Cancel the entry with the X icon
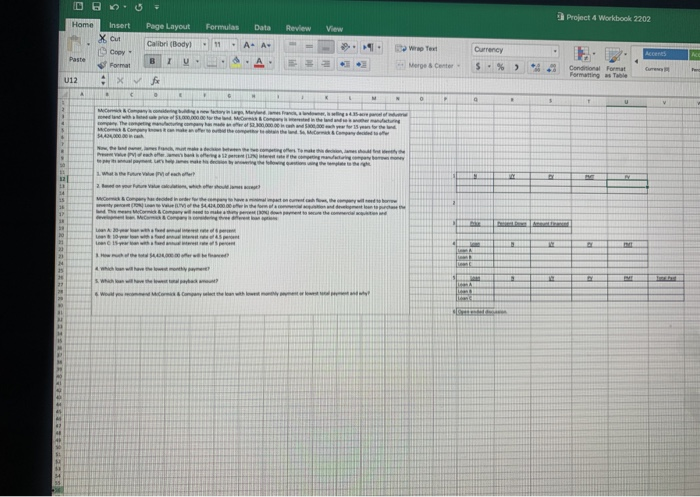This screenshot has width=700, height=497. pos(120,80)
